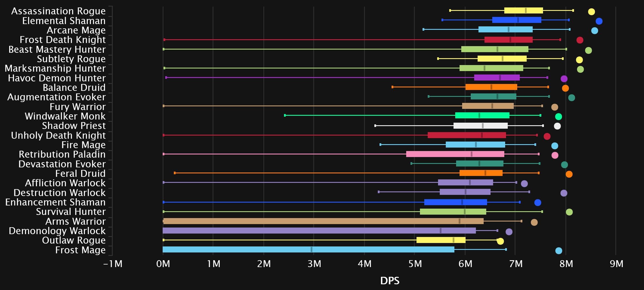644x290 pixels.
Task: Click the Arms Warrior tan box bar
Action: click(323, 221)
